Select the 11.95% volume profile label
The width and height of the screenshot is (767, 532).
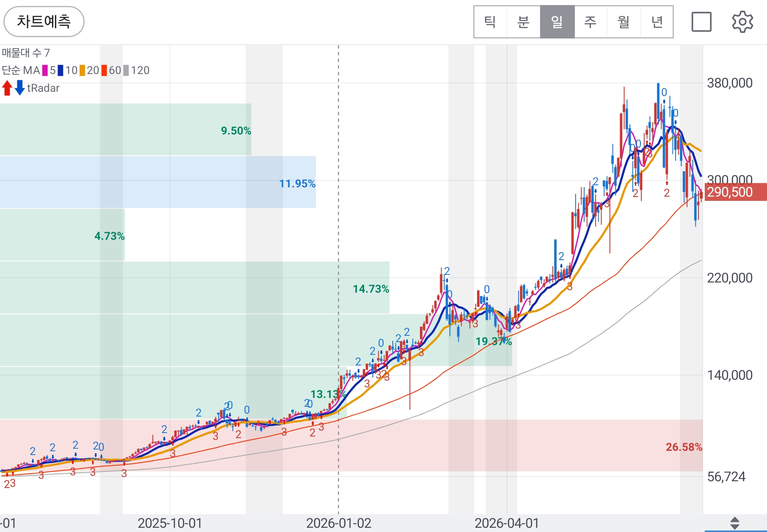(298, 184)
